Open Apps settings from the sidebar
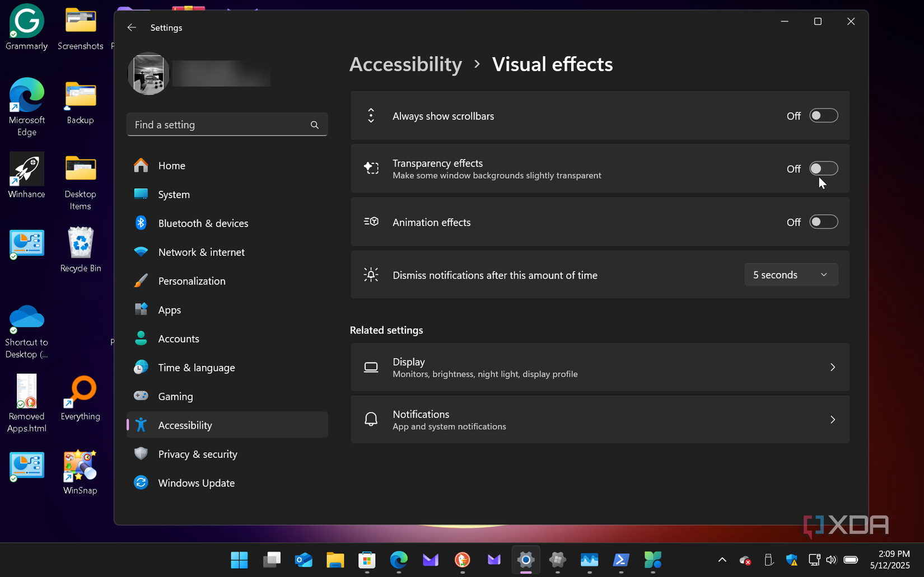Viewport: 924px width, 577px height. (x=169, y=309)
